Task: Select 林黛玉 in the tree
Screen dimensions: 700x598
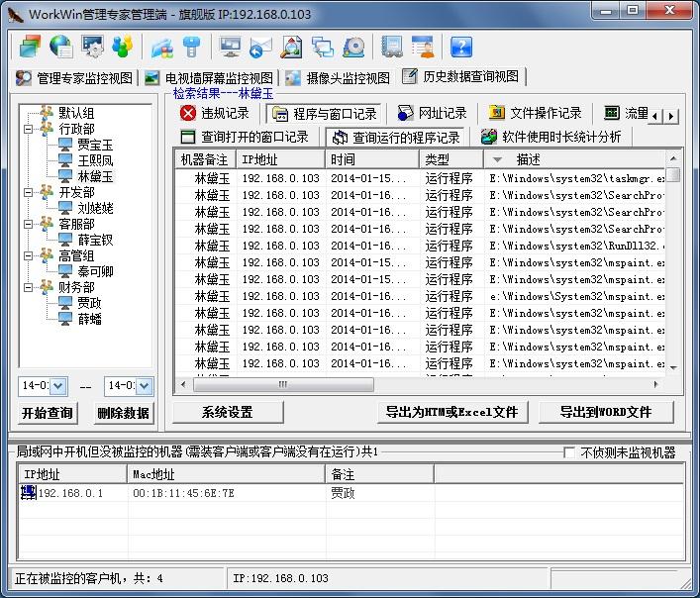Action: click(x=95, y=176)
